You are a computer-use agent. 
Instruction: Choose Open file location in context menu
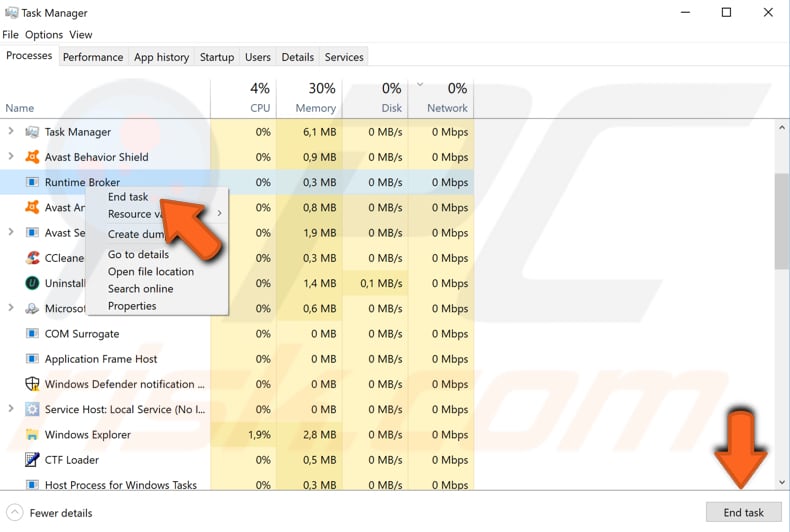pos(151,272)
